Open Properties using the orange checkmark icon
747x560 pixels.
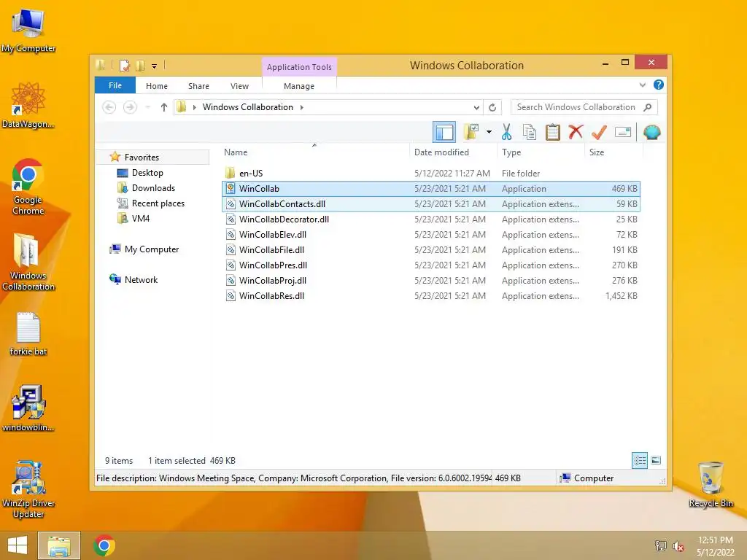pos(599,132)
